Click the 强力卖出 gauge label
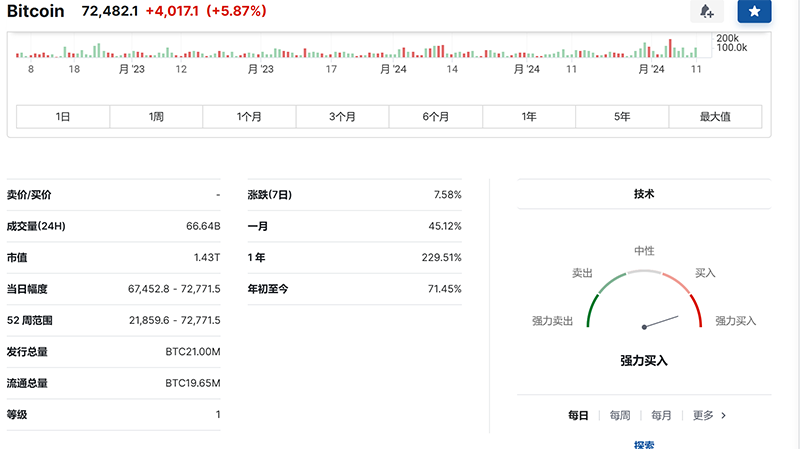The width and height of the screenshot is (800, 449). 553,321
